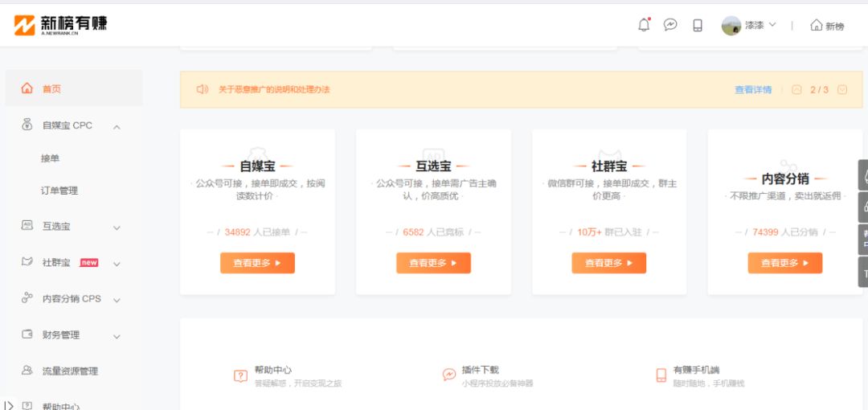The height and width of the screenshot is (410, 868).
Task: Click 查看更多 button under 内容分销 card
Action: coord(784,263)
